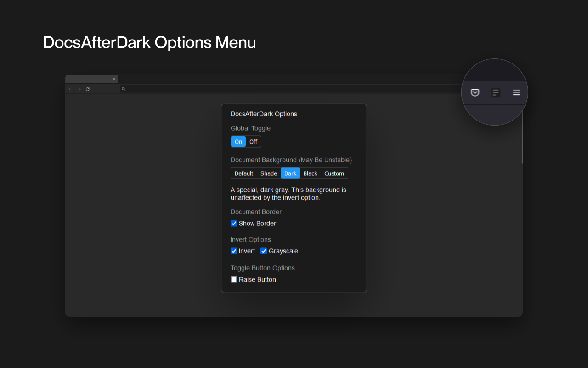Disable the Invert option
The image size is (588, 368).
click(234, 251)
